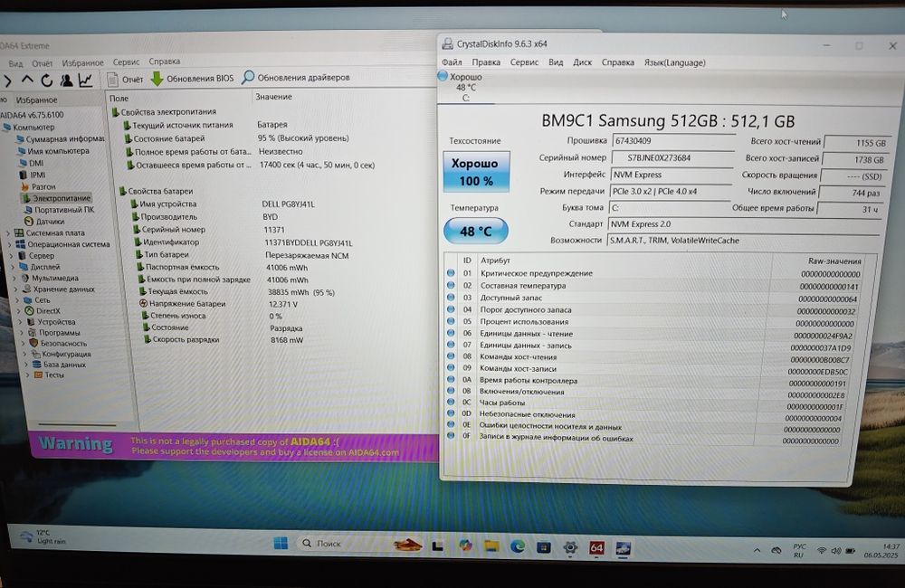The width and height of the screenshot is (905, 588).
Task: Select the DMI tree item
Action: (32, 164)
